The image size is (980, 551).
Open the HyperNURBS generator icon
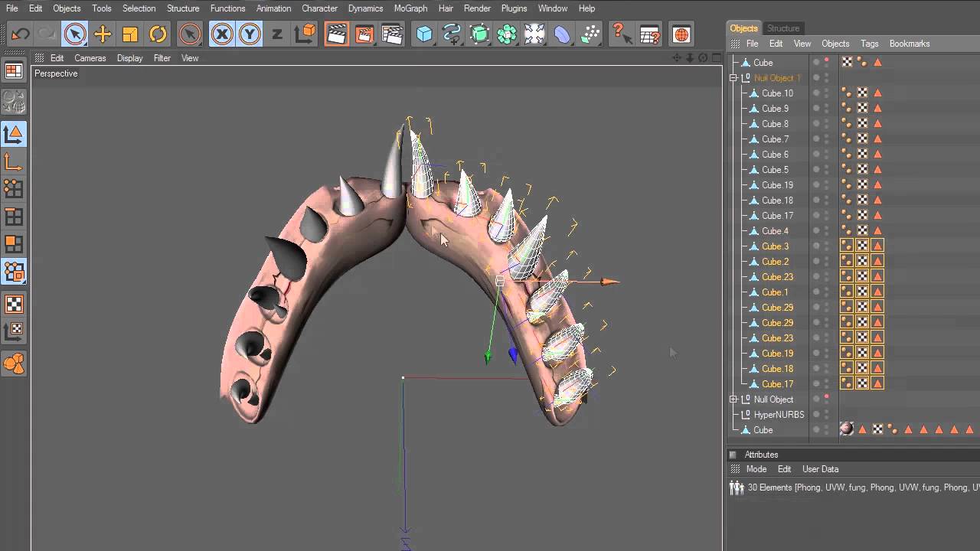(x=479, y=34)
